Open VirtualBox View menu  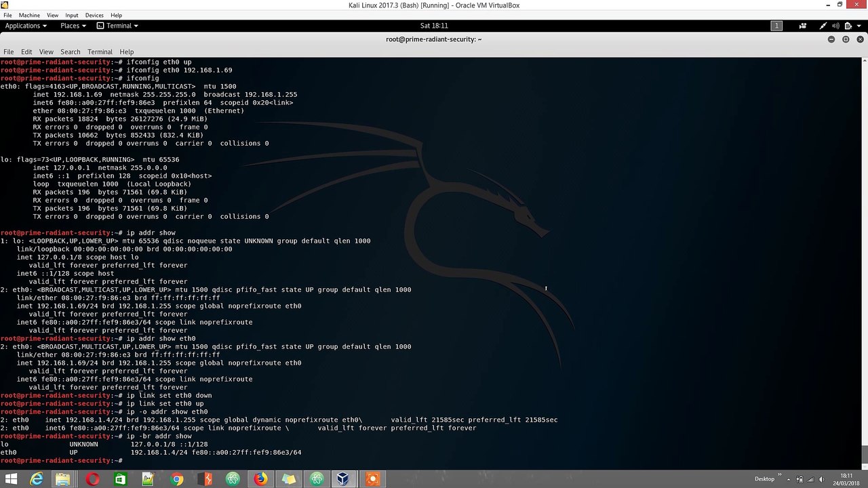[52, 15]
